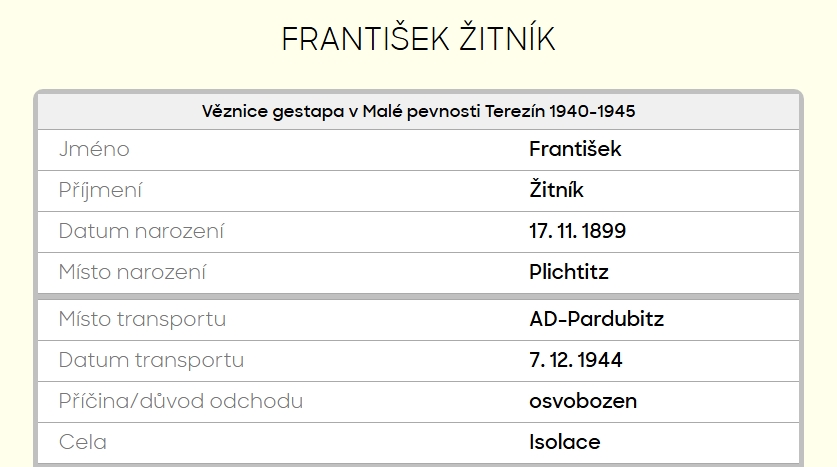Click the Cela field label

click(82, 442)
